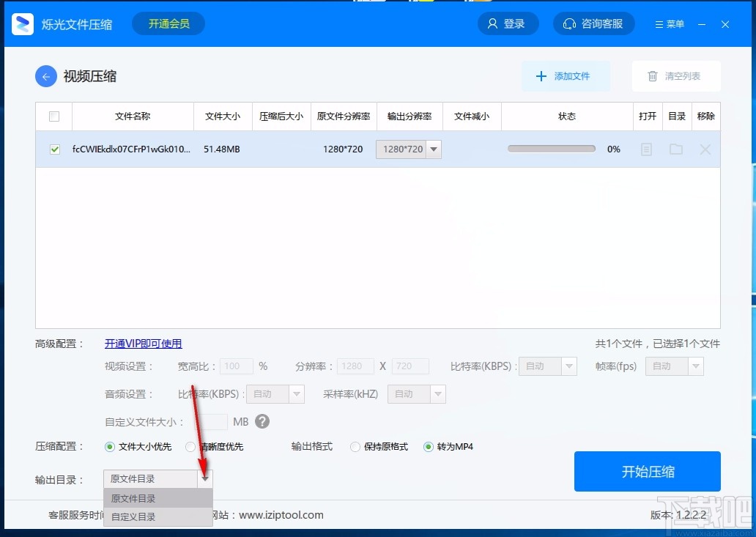This screenshot has height=537, width=756.
Task: Click the question mark beside 自定义文件大小
Action: click(262, 421)
